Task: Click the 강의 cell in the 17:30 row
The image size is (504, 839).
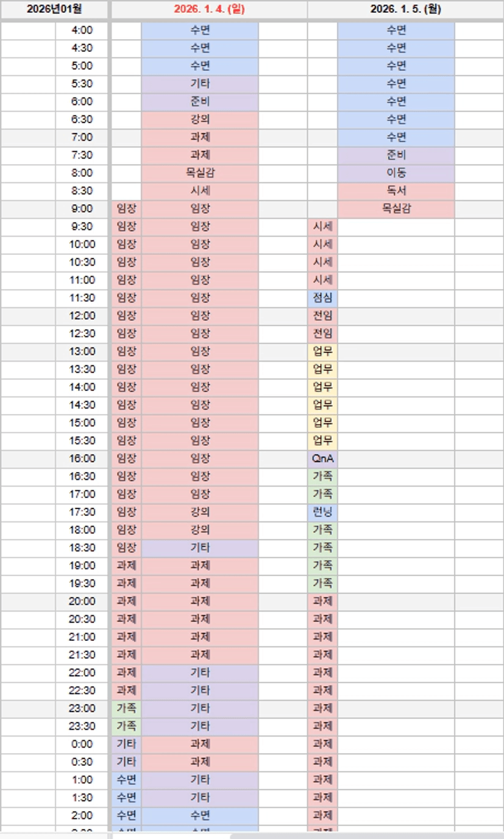Action: pos(200,512)
